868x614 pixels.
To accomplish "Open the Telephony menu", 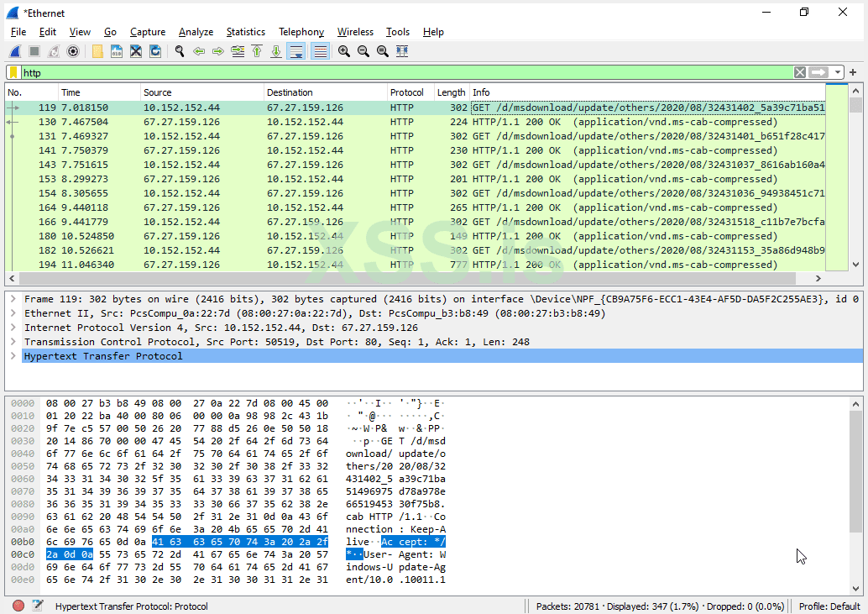I will pos(301,32).
